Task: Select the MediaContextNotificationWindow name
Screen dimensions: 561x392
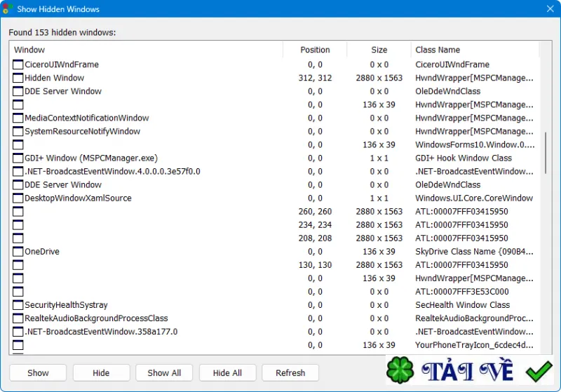Action: (x=86, y=118)
